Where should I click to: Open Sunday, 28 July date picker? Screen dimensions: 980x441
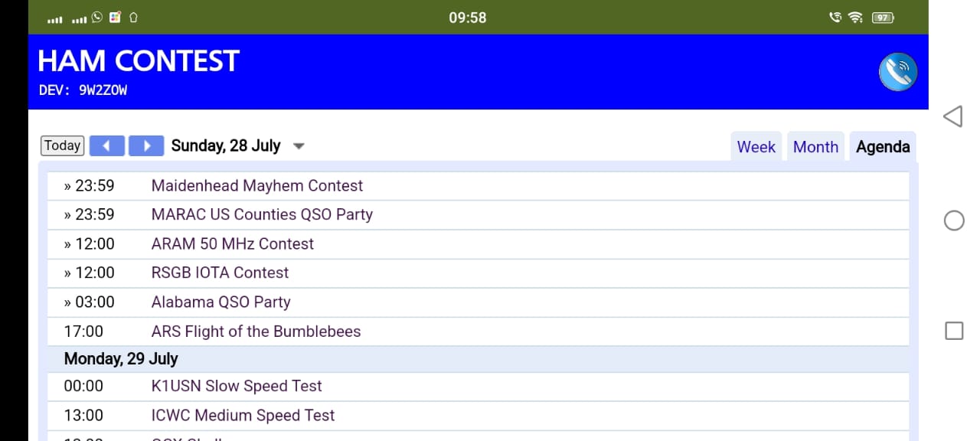pyautogui.click(x=226, y=145)
